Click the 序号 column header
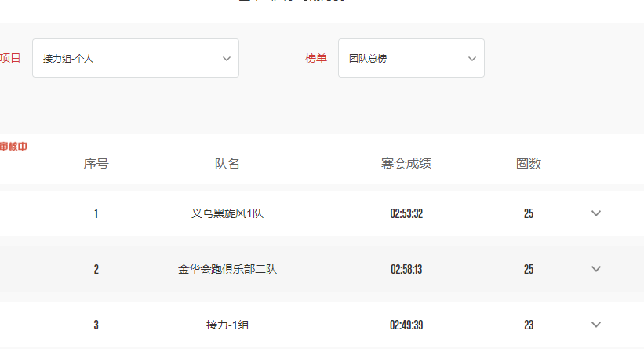The height and width of the screenshot is (349, 644). coord(96,164)
